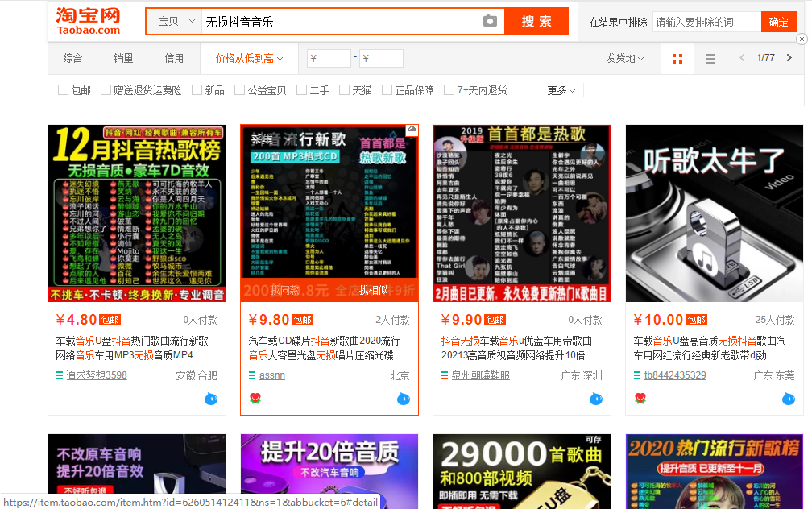
Task: Enable the 天猫 filter checkbox
Action: click(344, 90)
